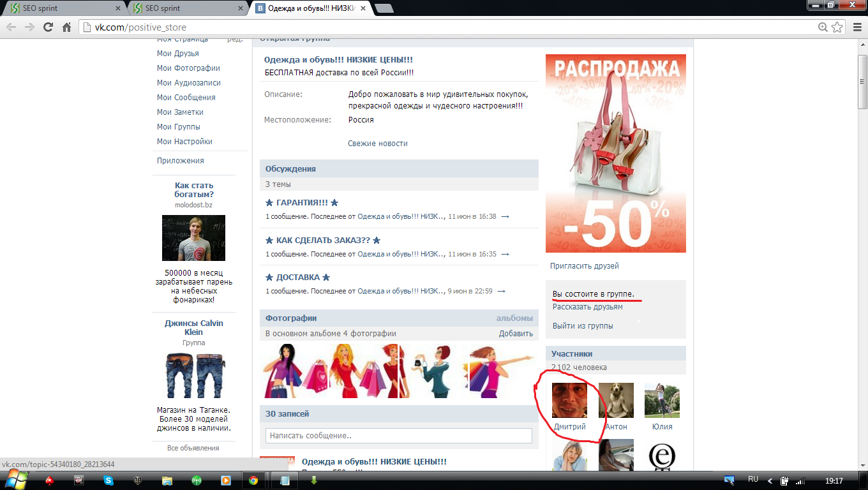Image resolution: width=868 pixels, height=490 pixels.
Task: Open the РАСПРОДАЖА -50% group image
Action: (x=616, y=153)
